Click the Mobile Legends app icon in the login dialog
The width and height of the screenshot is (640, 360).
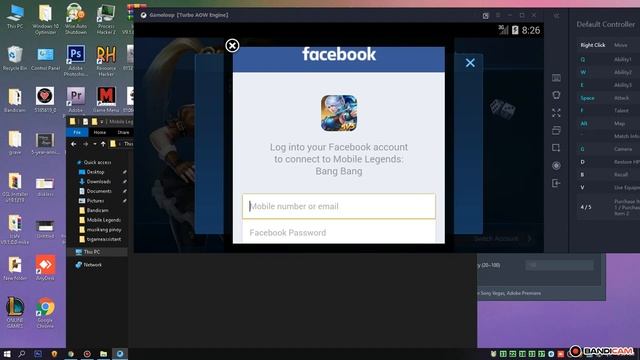[339, 113]
